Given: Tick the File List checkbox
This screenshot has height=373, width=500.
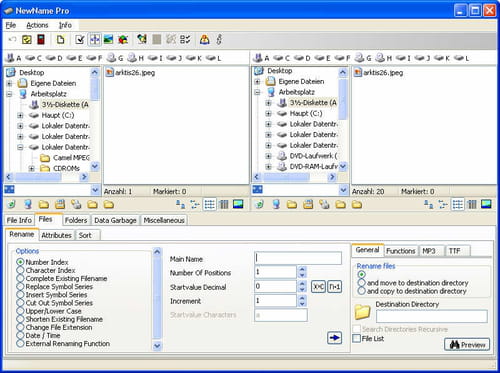Looking at the screenshot, I should coord(357,338).
